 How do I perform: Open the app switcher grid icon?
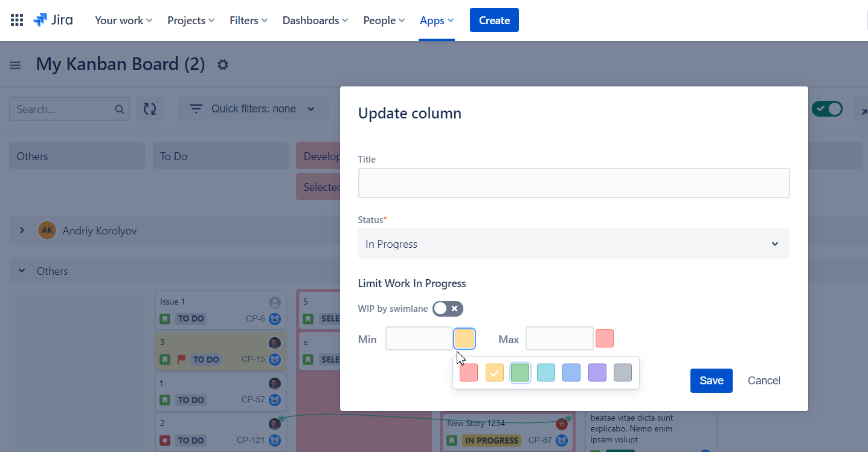click(x=17, y=20)
